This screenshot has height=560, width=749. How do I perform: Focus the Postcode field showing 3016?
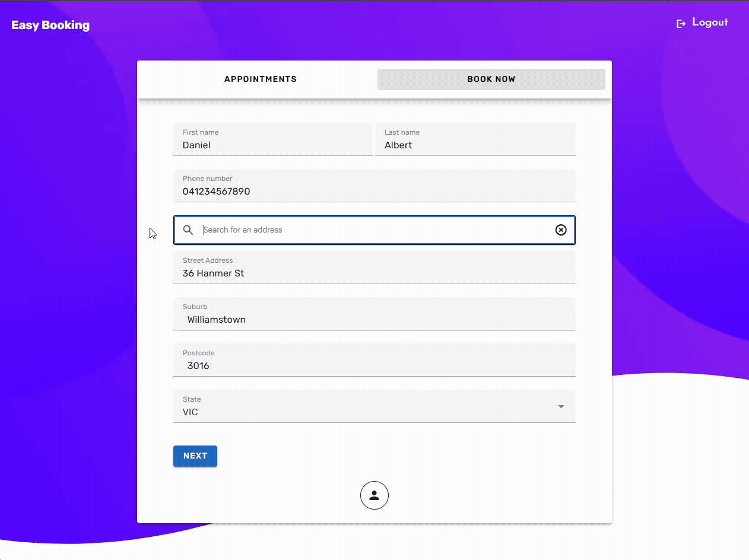pos(374,366)
